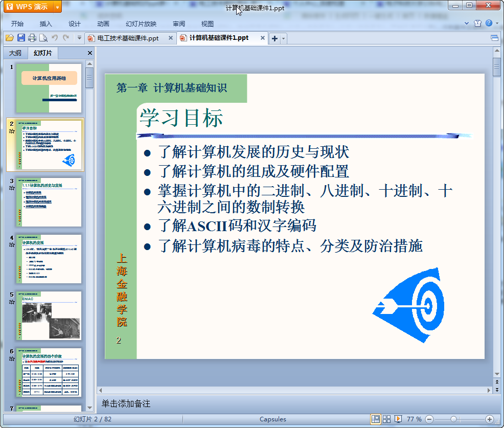Click animation star icon under slide 5
This screenshot has width=504, height=428.
(12, 302)
